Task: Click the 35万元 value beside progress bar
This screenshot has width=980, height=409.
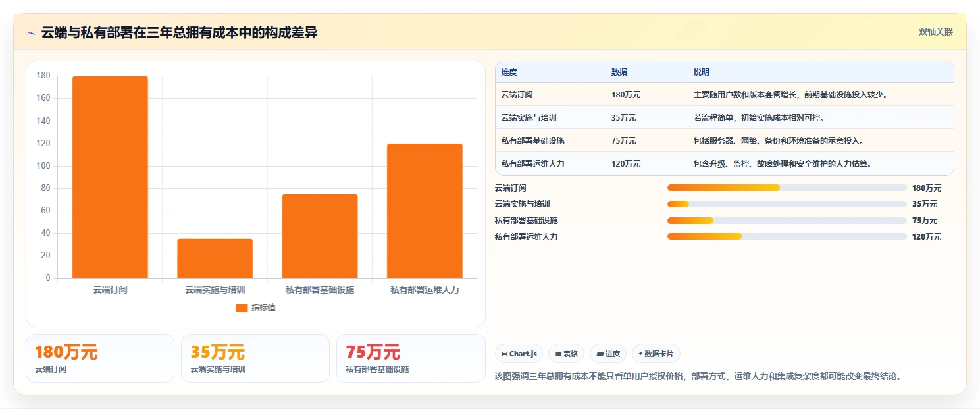Action: (x=925, y=204)
